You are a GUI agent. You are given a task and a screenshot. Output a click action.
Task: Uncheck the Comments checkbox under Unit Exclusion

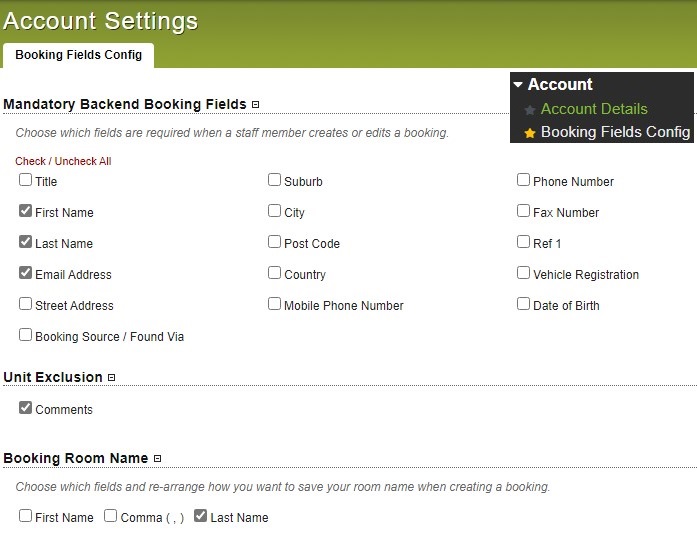click(25, 408)
